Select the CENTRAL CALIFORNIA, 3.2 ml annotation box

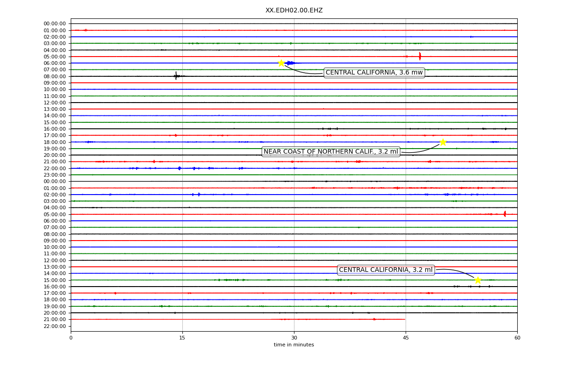click(x=386, y=270)
